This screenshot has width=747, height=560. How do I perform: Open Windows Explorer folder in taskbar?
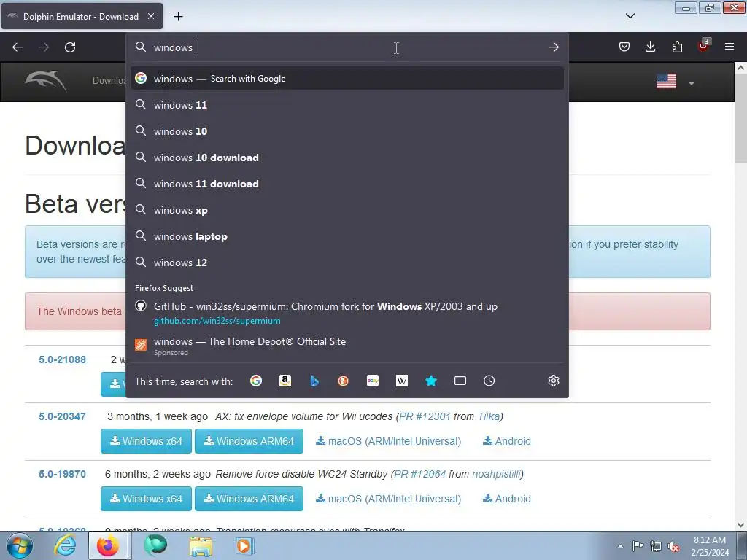tap(201, 545)
